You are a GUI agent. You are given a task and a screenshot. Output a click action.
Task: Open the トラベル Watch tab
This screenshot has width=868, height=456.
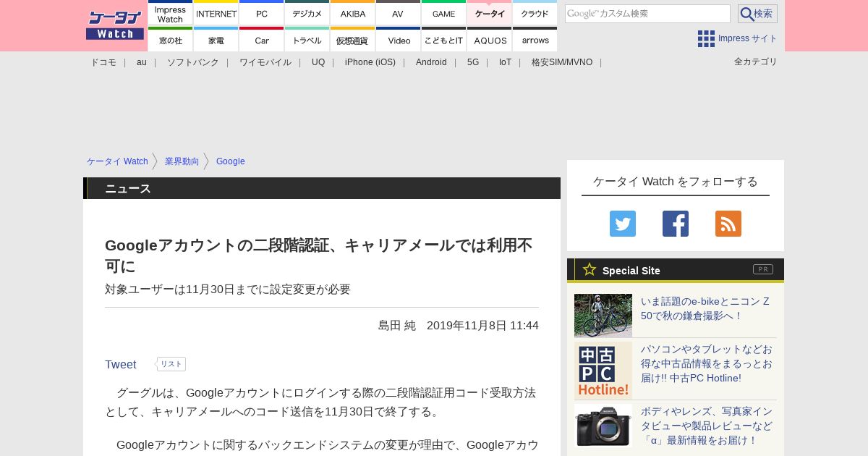click(x=307, y=40)
